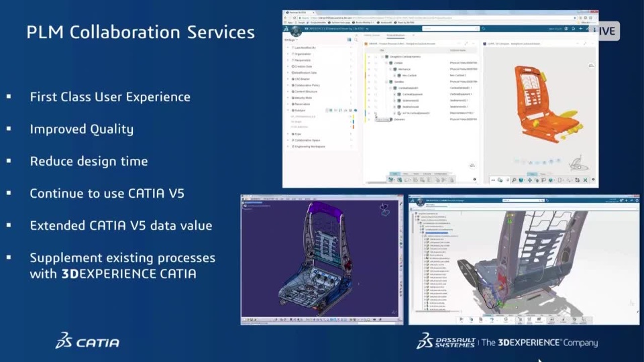The width and height of the screenshot is (644, 362).
Task: Collapse the DesignEnv root product node
Action: coord(382,56)
